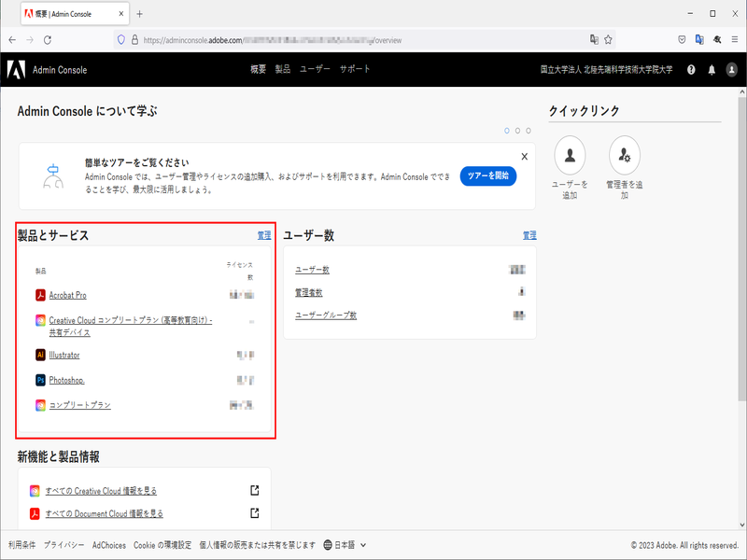747x560 pixels.
Task: Select the 概要 | Admin Console browser tab
Action: point(76,14)
